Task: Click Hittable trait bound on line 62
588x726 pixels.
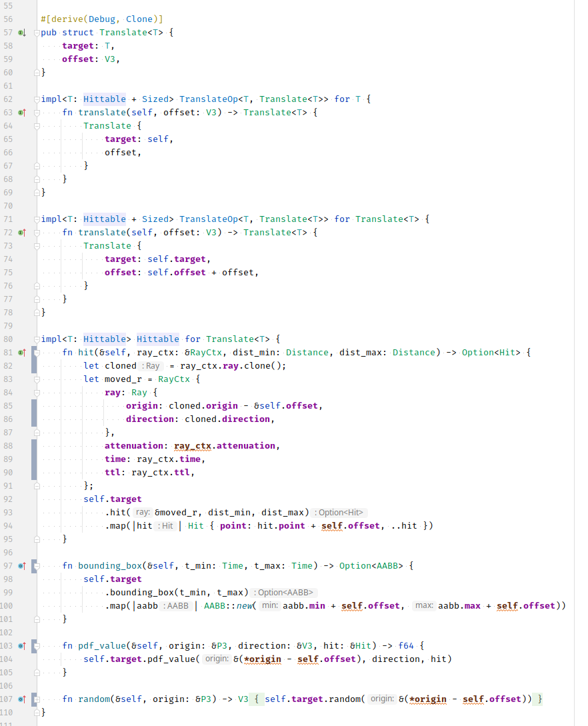Action: click(x=105, y=99)
